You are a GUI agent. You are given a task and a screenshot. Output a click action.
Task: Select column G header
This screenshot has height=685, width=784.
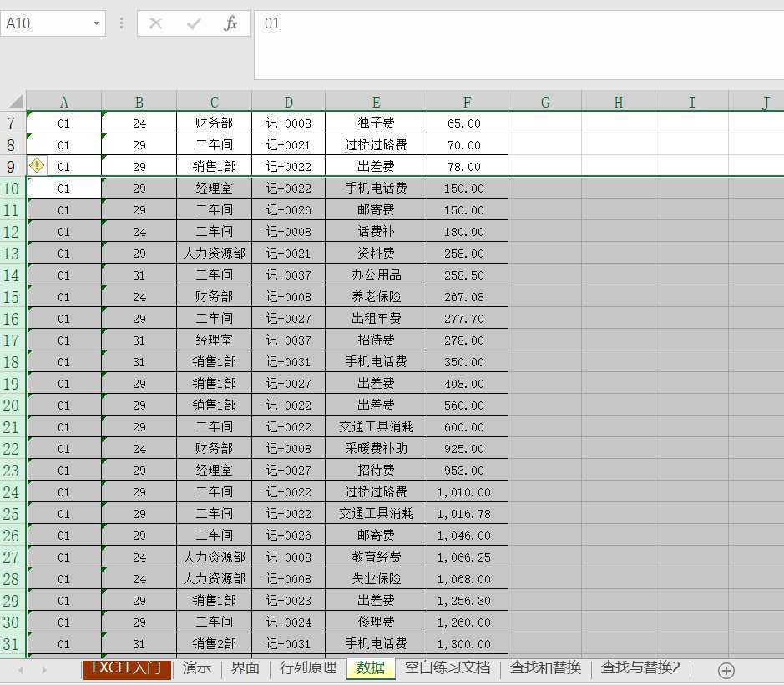[x=545, y=102]
